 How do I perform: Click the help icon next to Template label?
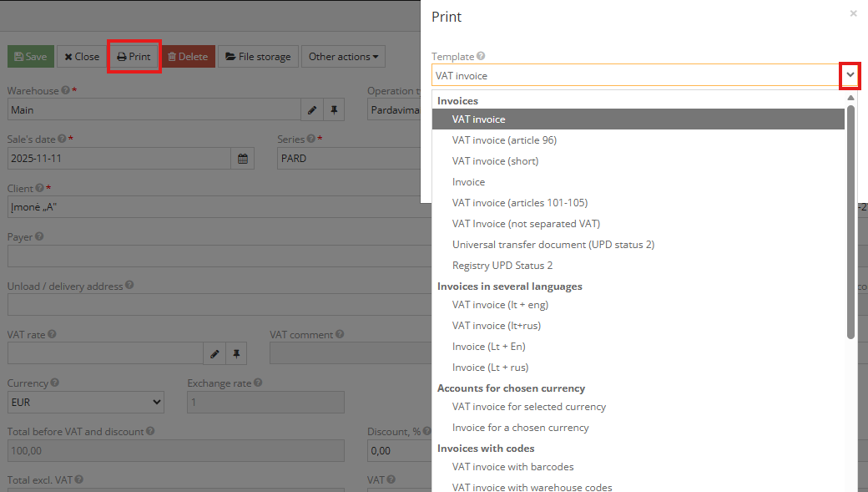(x=481, y=57)
